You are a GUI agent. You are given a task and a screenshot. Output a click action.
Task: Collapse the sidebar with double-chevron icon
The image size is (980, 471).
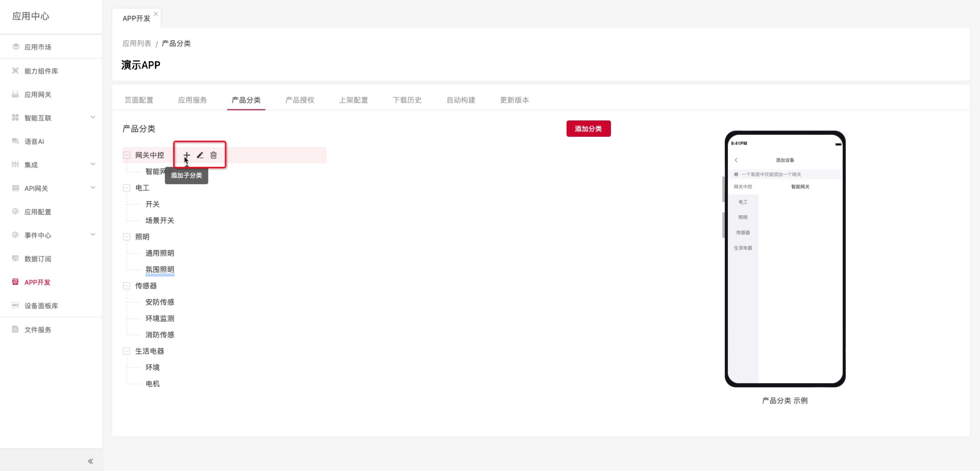[91, 461]
